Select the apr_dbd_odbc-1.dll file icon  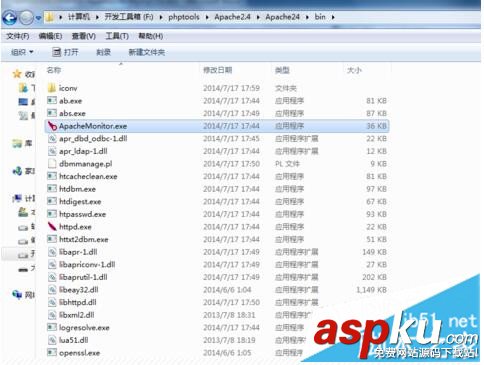pyautogui.click(x=52, y=138)
